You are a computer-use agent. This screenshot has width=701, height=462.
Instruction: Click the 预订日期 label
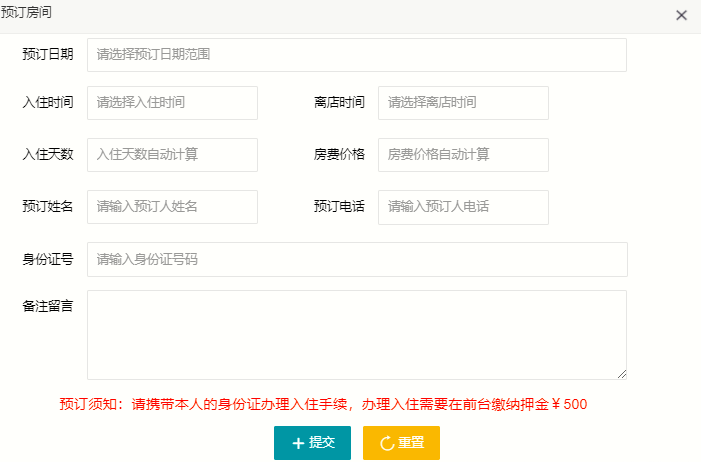pos(48,55)
